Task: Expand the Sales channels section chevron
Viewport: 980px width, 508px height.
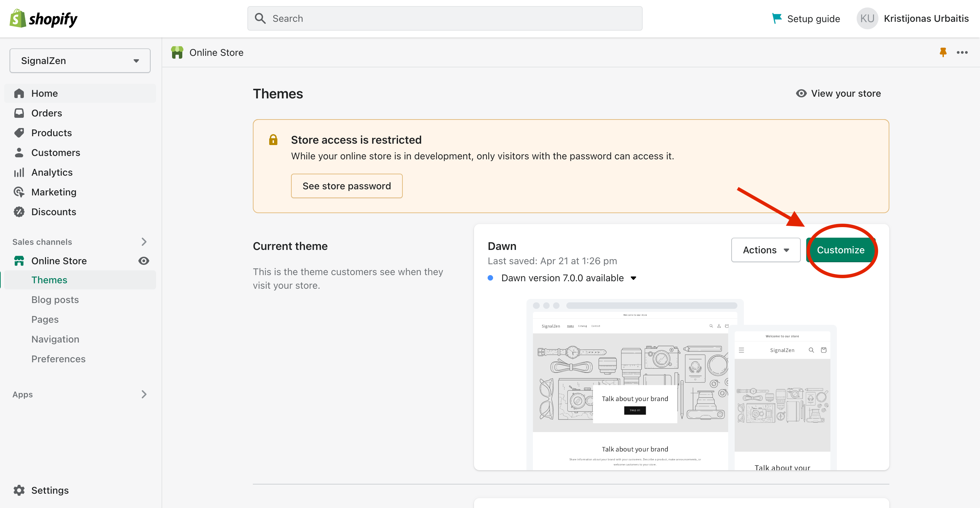Action: [x=144, y=241]
